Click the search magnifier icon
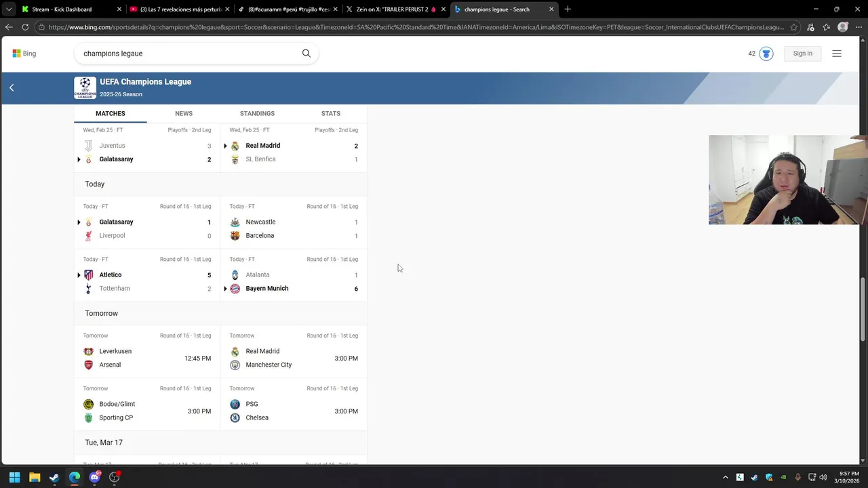 [307, 54]
